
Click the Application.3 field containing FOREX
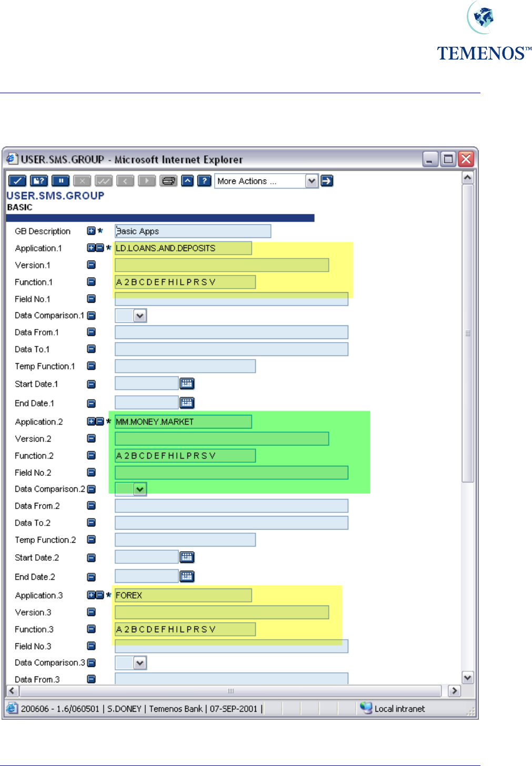coord(183,595)
